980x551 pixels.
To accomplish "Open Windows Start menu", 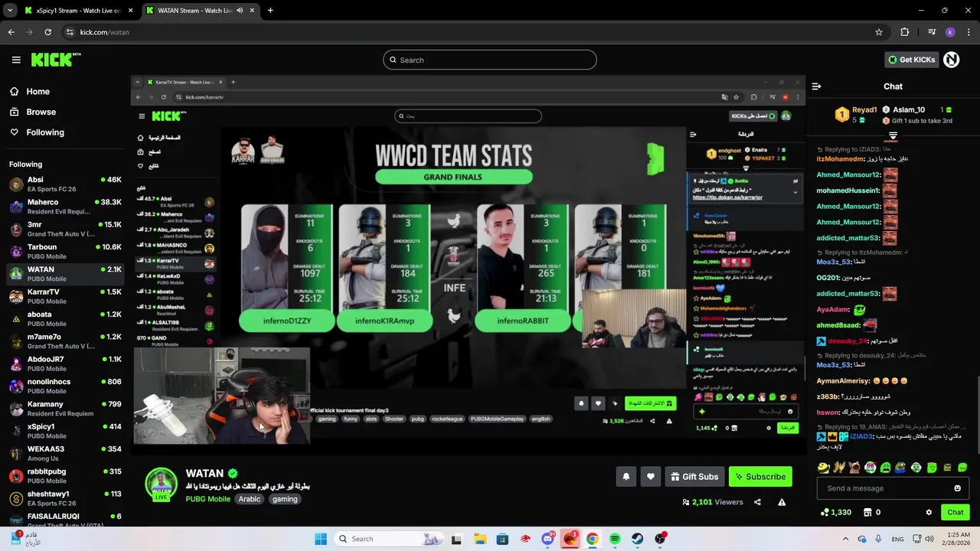I will (320, 539).
